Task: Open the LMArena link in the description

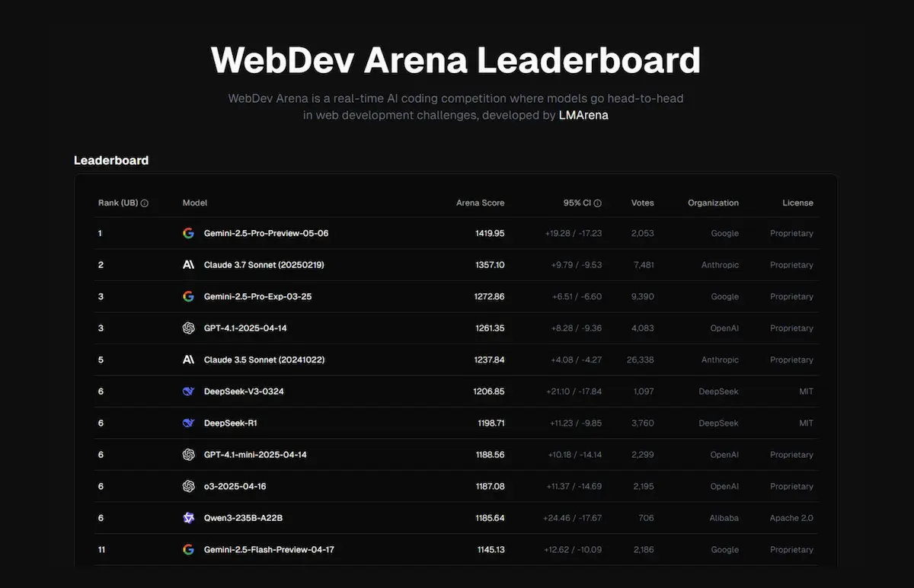Action: (583, 116)
